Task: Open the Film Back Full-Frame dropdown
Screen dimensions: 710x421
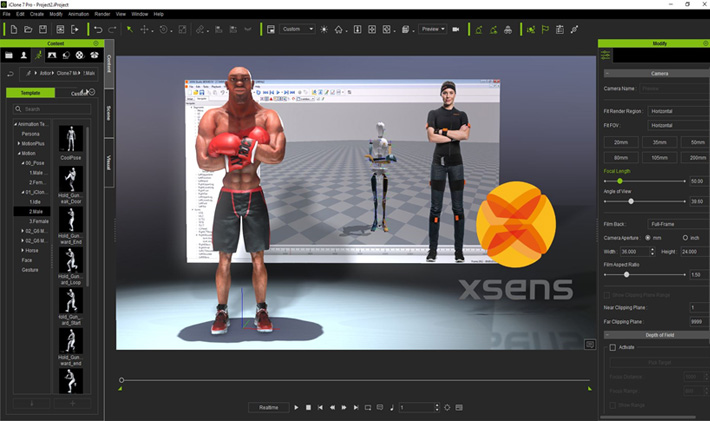Action: point(678,224)
